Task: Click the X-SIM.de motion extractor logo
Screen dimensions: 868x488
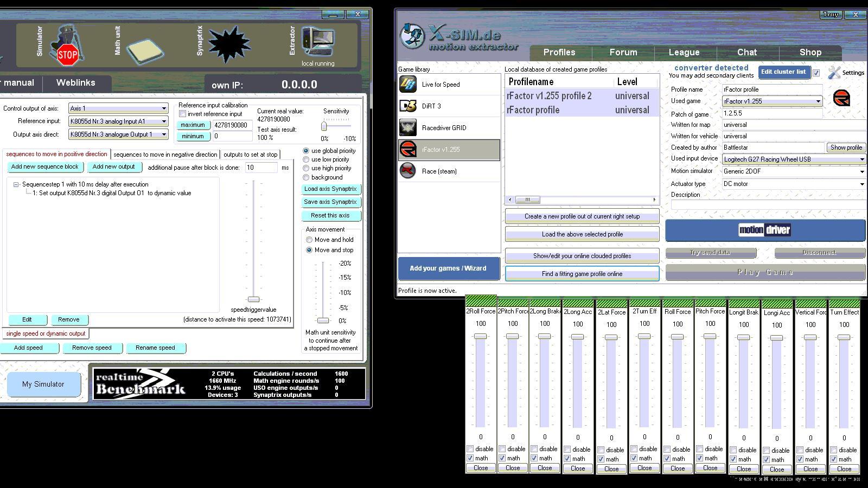Action: (459, 38)
